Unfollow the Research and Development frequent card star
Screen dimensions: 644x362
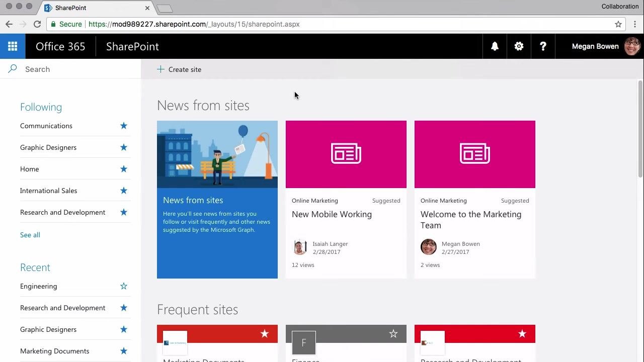(x=522, y=334)
